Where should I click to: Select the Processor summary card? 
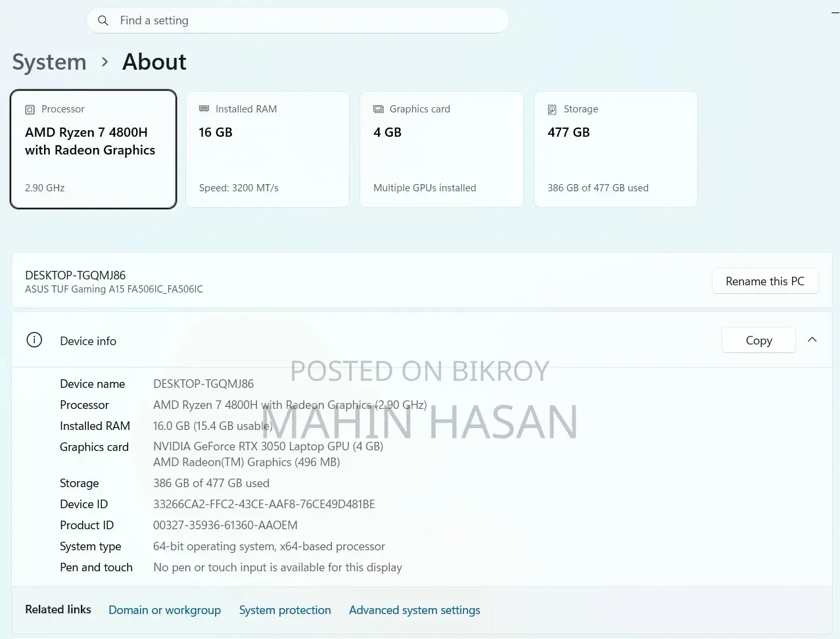[93, 149]
